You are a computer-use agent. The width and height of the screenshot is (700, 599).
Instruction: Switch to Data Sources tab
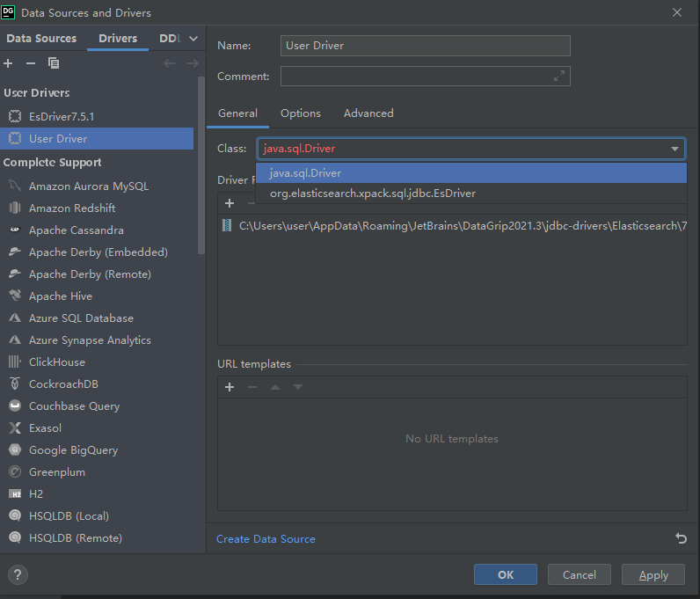point(41,39)
